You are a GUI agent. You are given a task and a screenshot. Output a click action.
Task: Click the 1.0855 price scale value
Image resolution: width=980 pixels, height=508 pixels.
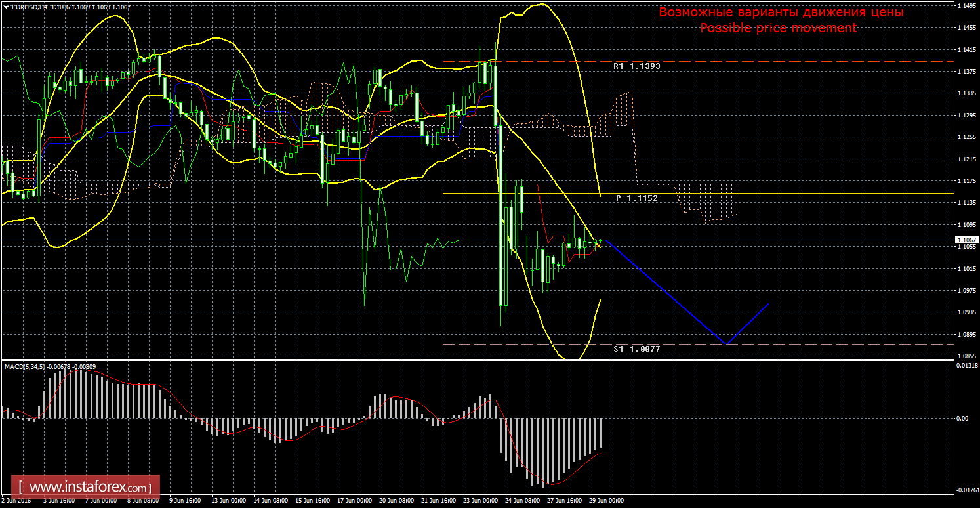coord(967,356)
